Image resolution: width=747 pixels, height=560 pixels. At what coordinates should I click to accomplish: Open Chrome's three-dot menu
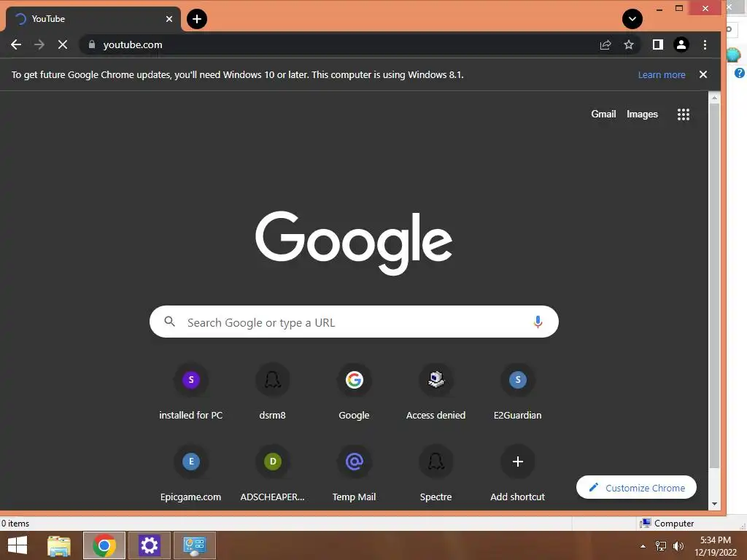tap(705, 44)
